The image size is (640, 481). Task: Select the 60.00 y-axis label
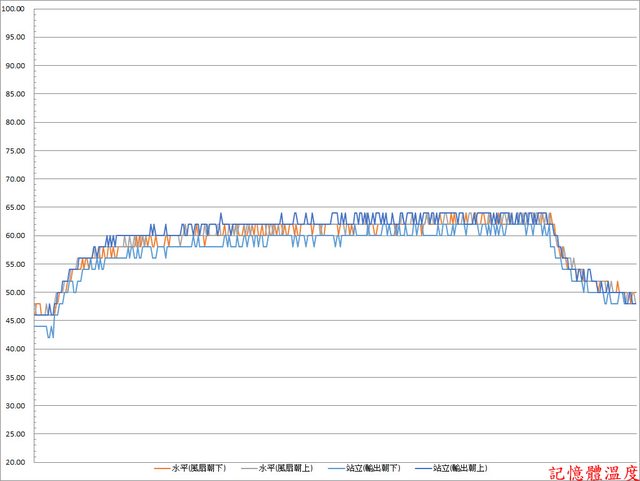16,236
